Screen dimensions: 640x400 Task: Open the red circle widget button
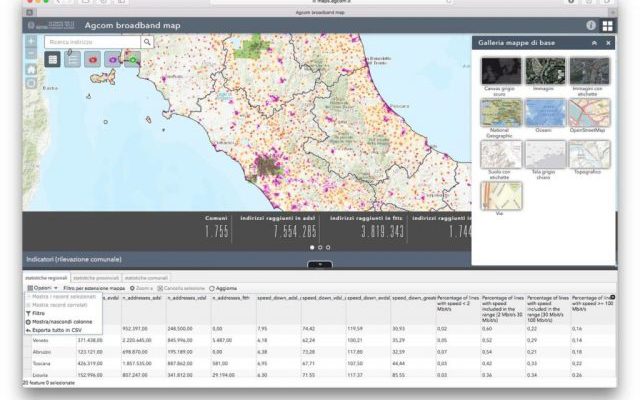93,60
